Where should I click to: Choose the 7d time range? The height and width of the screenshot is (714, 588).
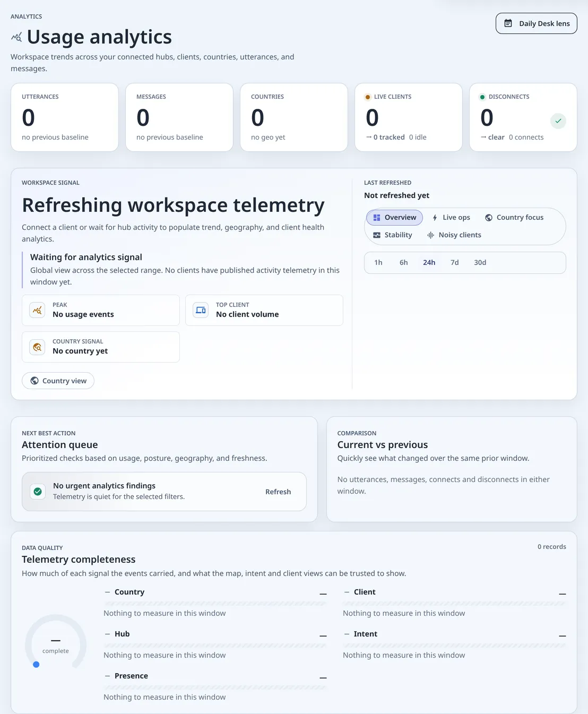click(455, 263)
